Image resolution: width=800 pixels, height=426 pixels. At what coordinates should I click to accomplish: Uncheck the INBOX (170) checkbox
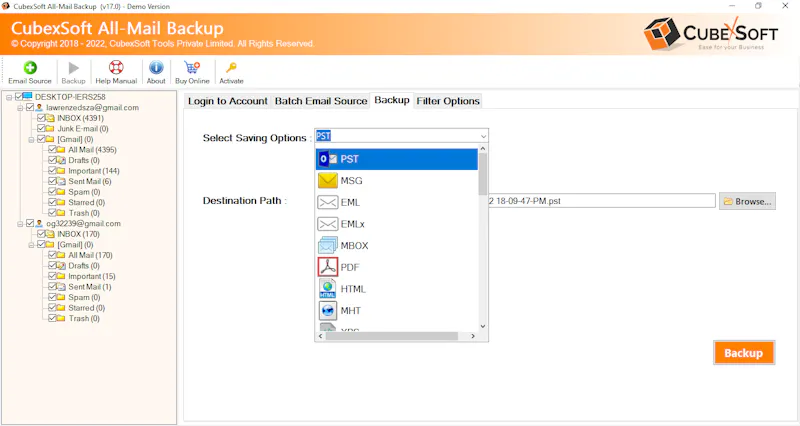tap(41, 234)
